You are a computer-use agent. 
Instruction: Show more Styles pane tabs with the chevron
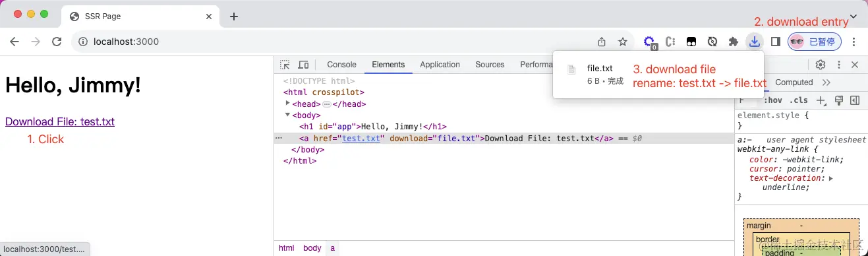826,82
